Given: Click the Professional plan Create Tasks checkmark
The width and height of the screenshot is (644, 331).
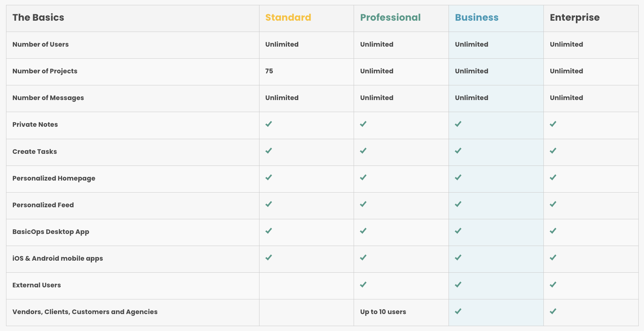Looking at the screenshot, I should tap(363, 151).
